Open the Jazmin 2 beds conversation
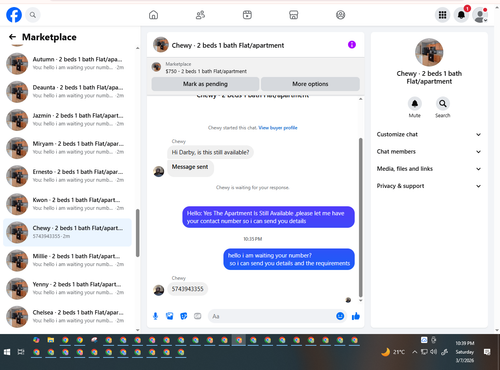Image resolution: width=500 pixels, height=370 pixels. 67,119
